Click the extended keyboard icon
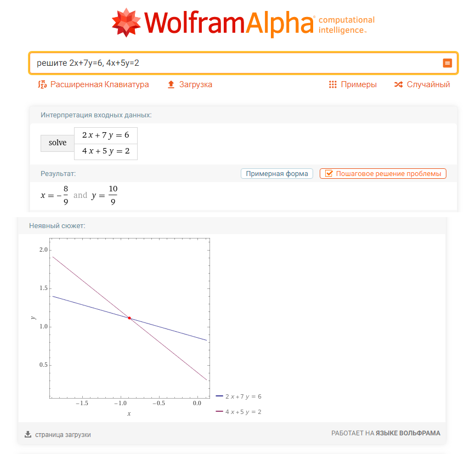476x454 pixels. pos(42,84)
